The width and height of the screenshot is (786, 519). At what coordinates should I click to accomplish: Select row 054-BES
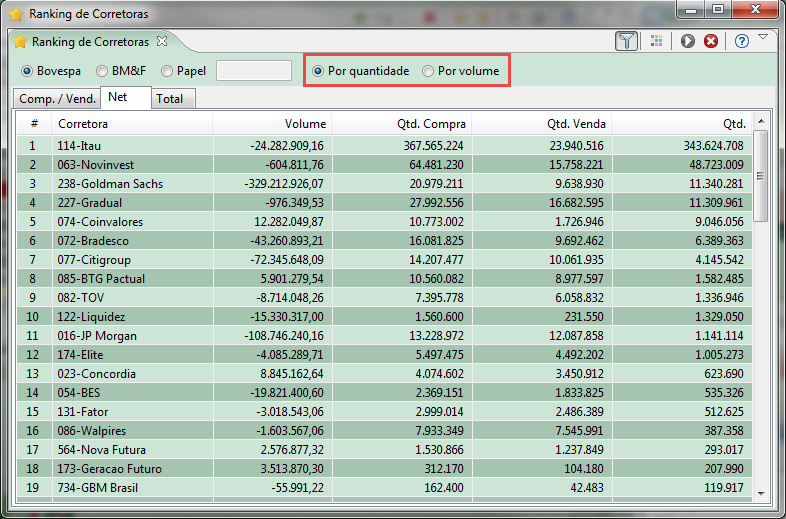pyautogui.click(x=384, y=393)
